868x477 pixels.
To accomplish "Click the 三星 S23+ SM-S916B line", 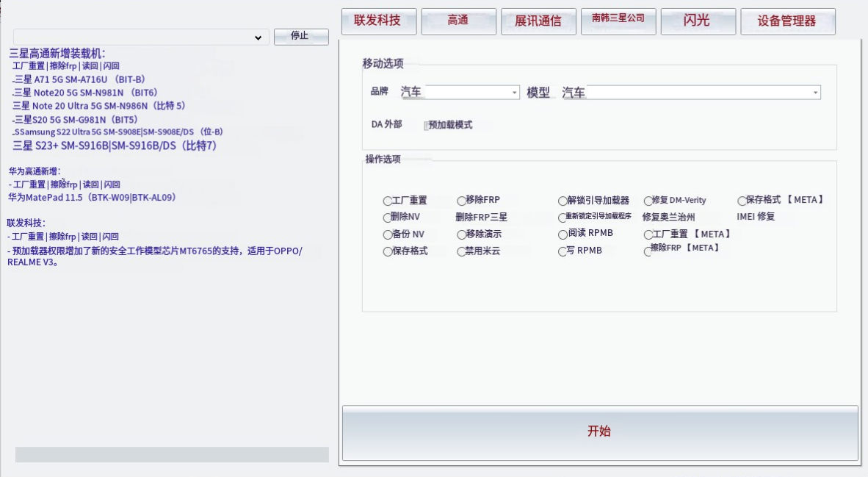I will (x=115, y=146).
